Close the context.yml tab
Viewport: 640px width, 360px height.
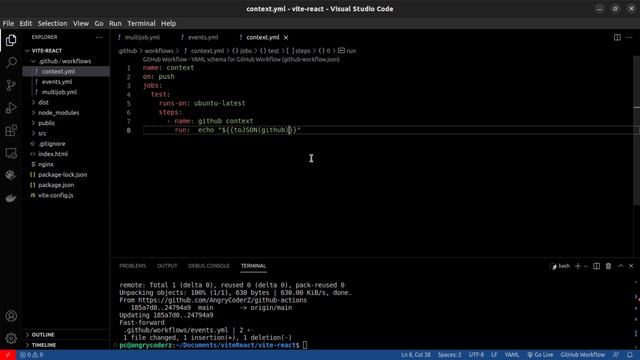pyautogui.click(x=286, y=37)
